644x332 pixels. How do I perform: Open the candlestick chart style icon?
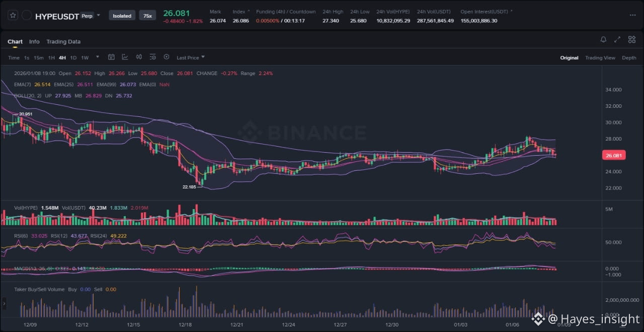[139, 57]
